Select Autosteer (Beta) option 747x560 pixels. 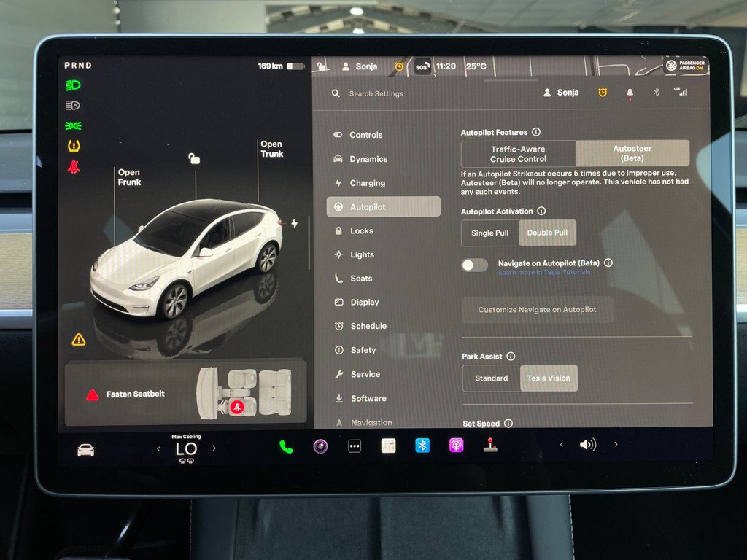point(632,153)
